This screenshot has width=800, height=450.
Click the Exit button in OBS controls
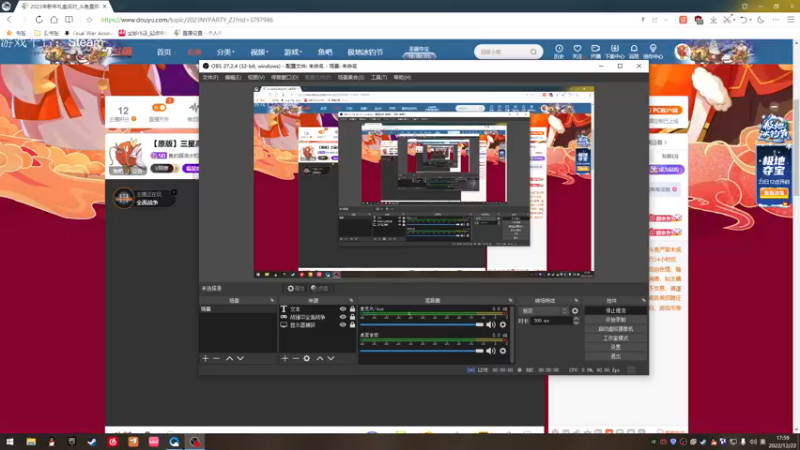coord(615,356)
